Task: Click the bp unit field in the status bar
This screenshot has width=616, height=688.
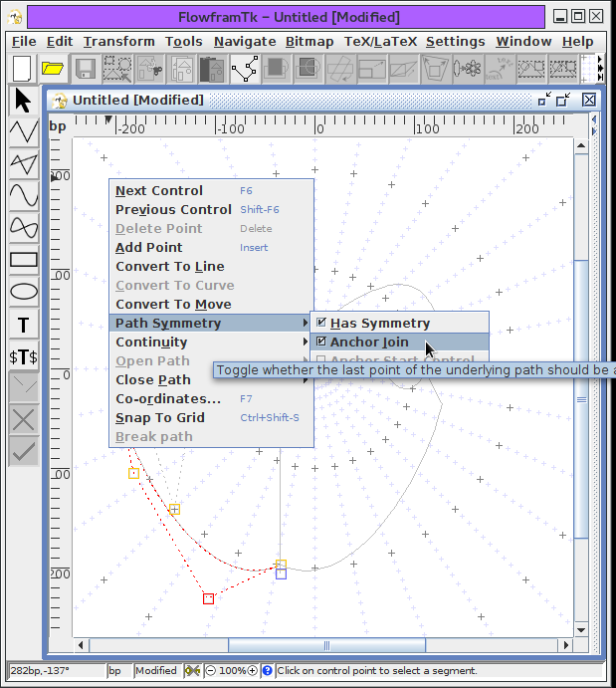Action: [118, 670]
